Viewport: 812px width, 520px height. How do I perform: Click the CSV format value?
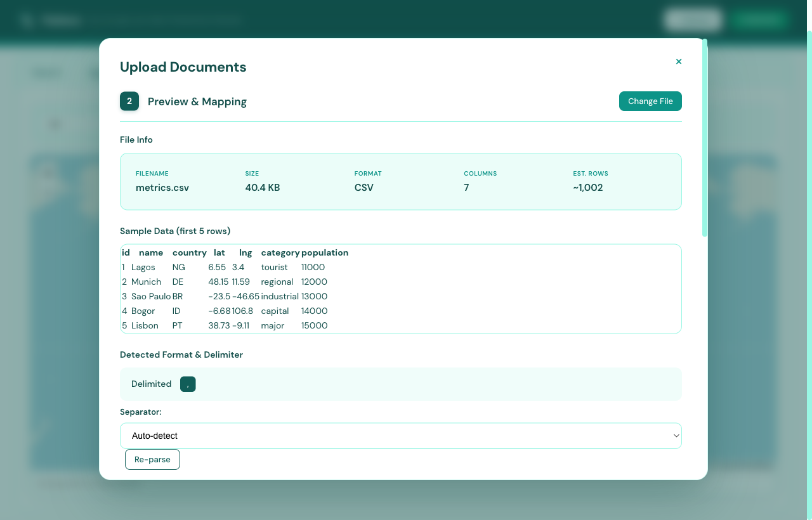364,188
